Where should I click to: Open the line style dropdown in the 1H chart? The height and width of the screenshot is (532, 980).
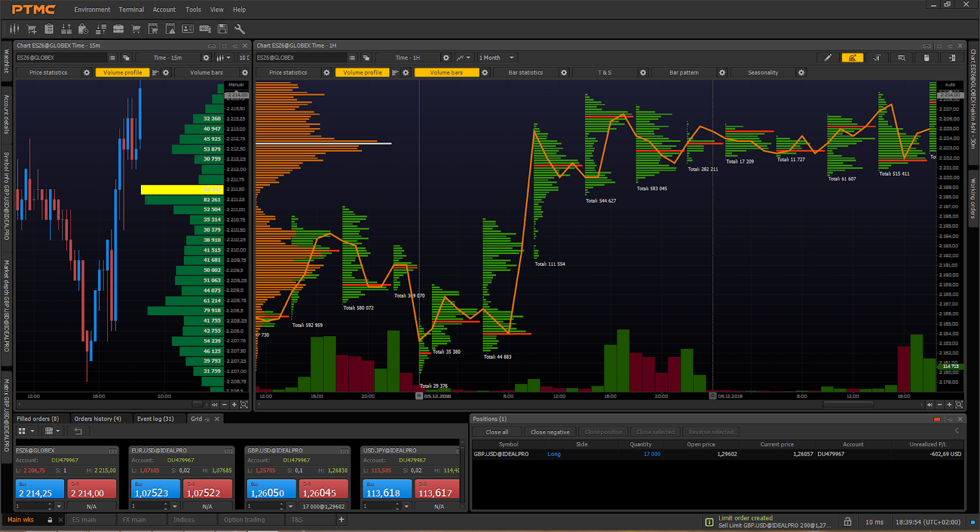click(463, 58)
